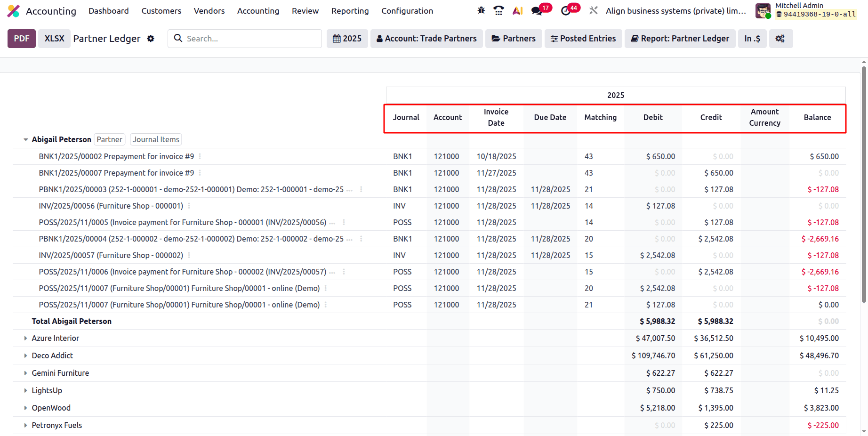Click into the Search field
Screen dimensions: 868x436
(x=245, y=39)
